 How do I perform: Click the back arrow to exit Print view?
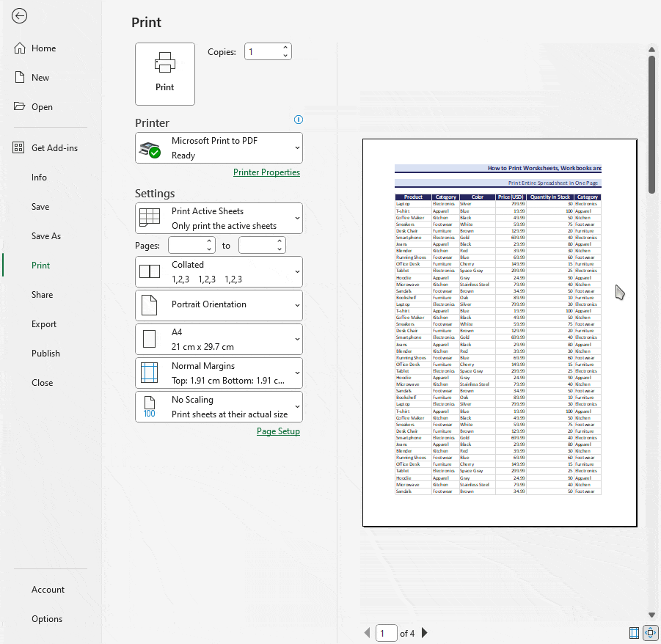[19, 15]
